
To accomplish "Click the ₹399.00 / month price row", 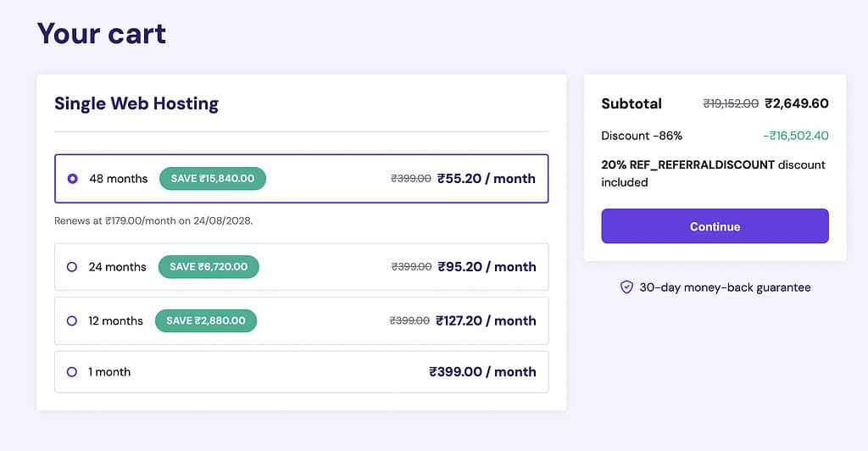I will tap(302, 372).
